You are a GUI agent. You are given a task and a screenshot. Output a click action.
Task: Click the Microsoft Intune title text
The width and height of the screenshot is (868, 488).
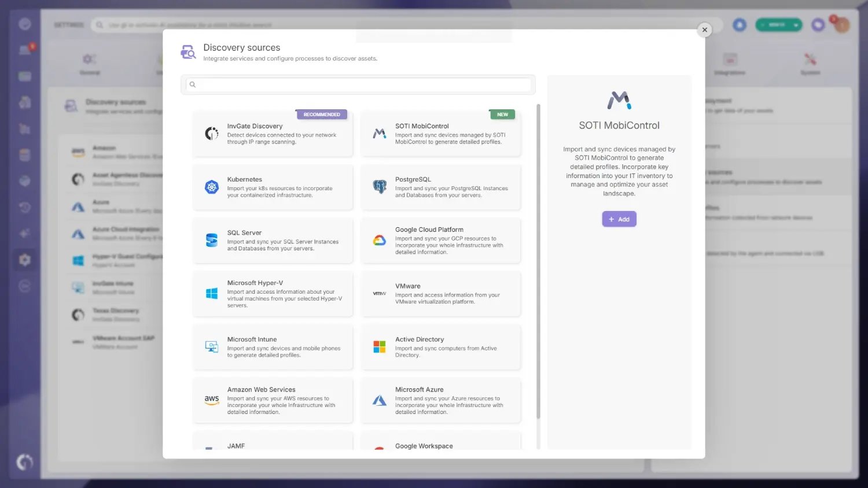tap(252, 339)
